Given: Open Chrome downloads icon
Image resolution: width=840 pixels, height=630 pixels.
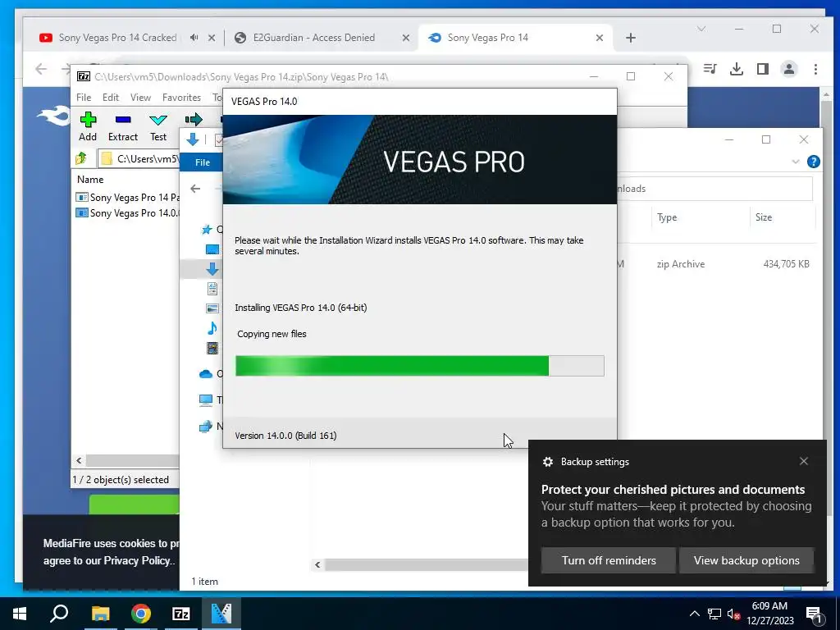Looking at the screenshot, I should (x=737, y=69).
